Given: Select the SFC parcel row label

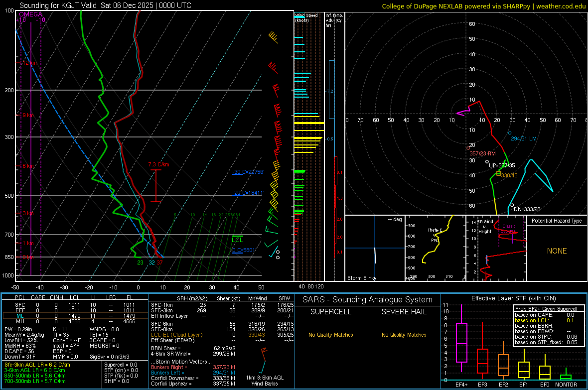Looking at the screenshot, I should click(20, 305).
